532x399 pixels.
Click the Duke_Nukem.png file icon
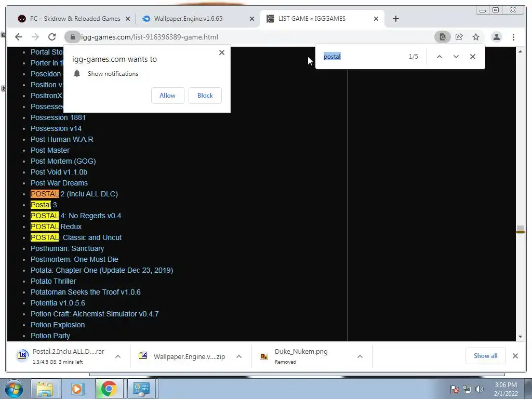[263, 356]
